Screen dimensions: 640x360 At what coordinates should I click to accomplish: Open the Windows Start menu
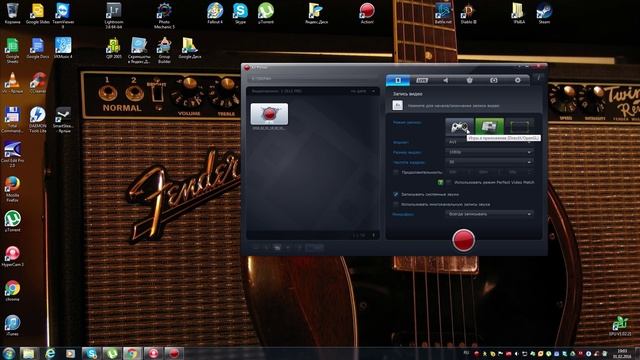click(9, 353)
